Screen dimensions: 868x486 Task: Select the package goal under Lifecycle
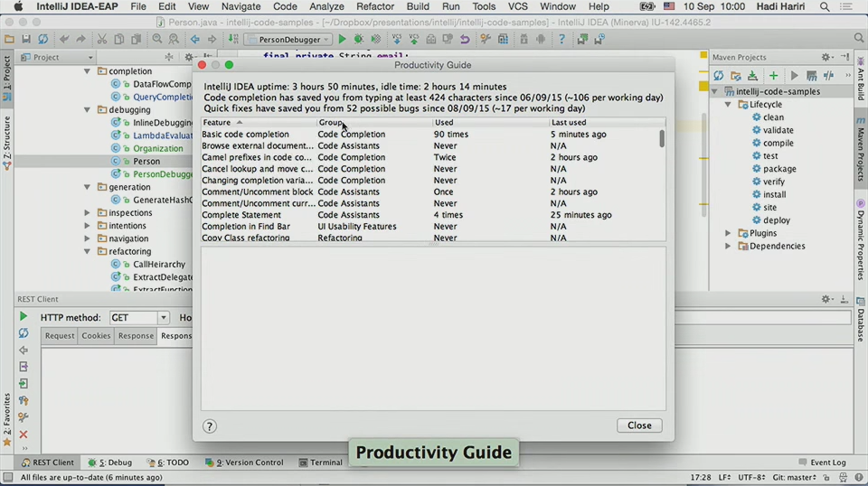[779, 169]
